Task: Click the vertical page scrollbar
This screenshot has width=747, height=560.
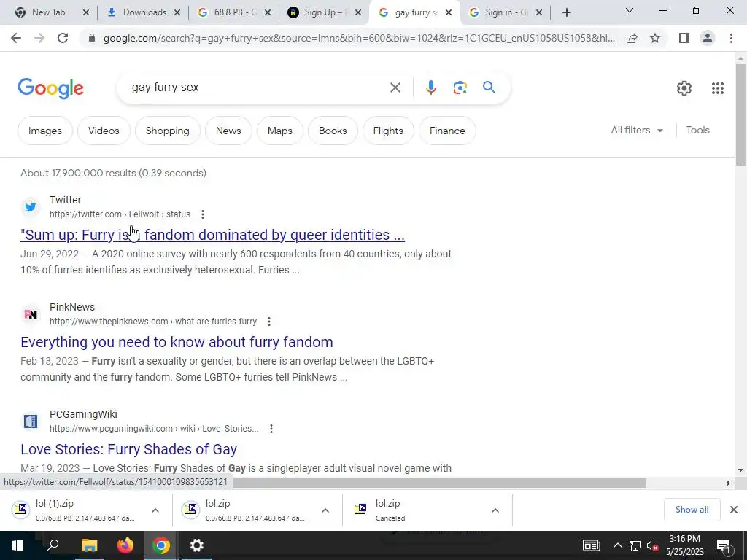Action: [740, 114]
